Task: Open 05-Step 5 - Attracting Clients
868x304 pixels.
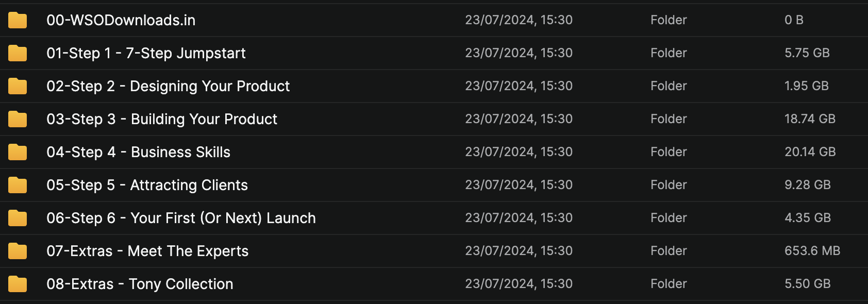Action: (147, 185)
